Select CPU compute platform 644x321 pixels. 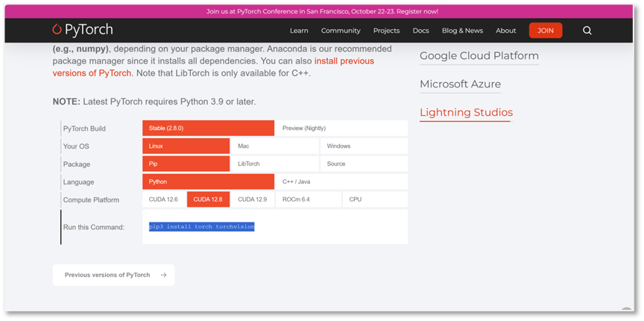(x=375, y=199)
